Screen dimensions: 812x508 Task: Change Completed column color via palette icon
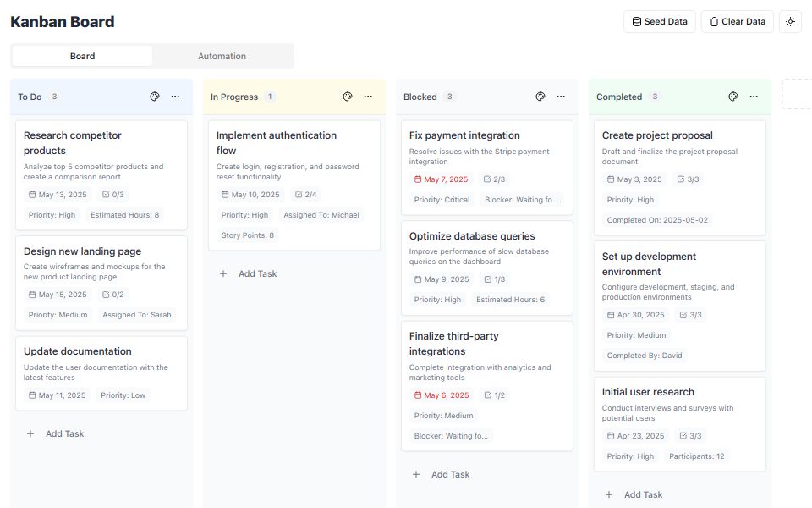733,97
